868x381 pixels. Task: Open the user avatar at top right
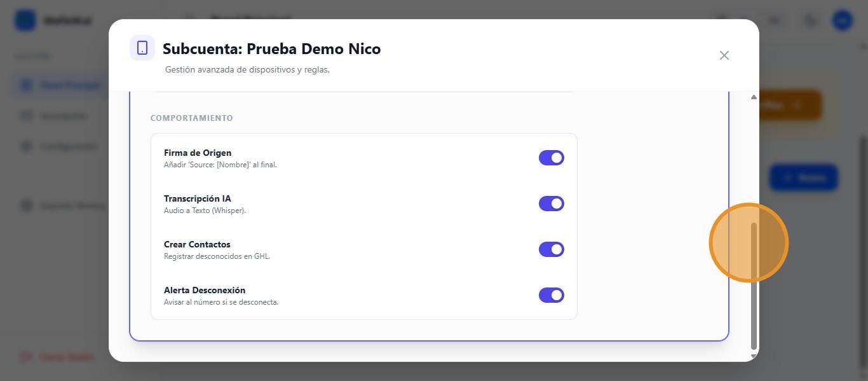click(x=843, y=20)
